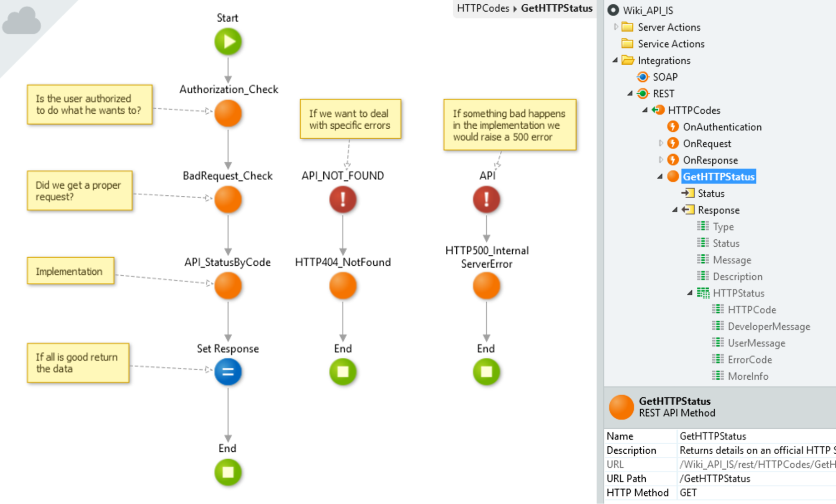Expand the OnResponse callback

tap(660, 160)
